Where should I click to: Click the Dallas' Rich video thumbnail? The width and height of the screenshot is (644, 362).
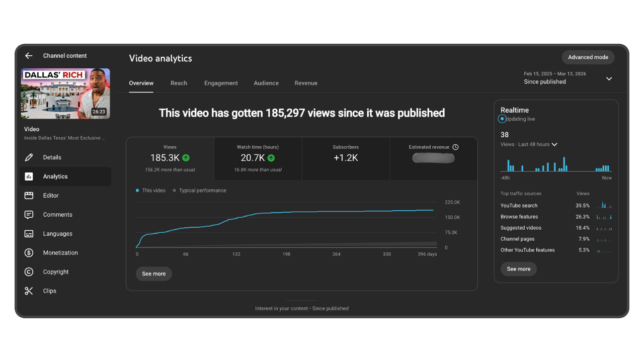65,94
